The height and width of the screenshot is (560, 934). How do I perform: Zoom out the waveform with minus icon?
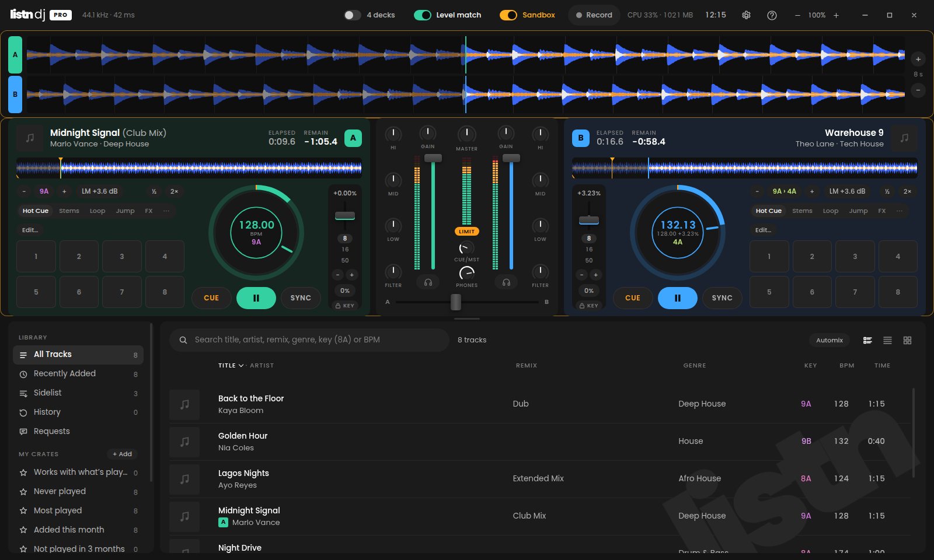(x=918, y=90)
